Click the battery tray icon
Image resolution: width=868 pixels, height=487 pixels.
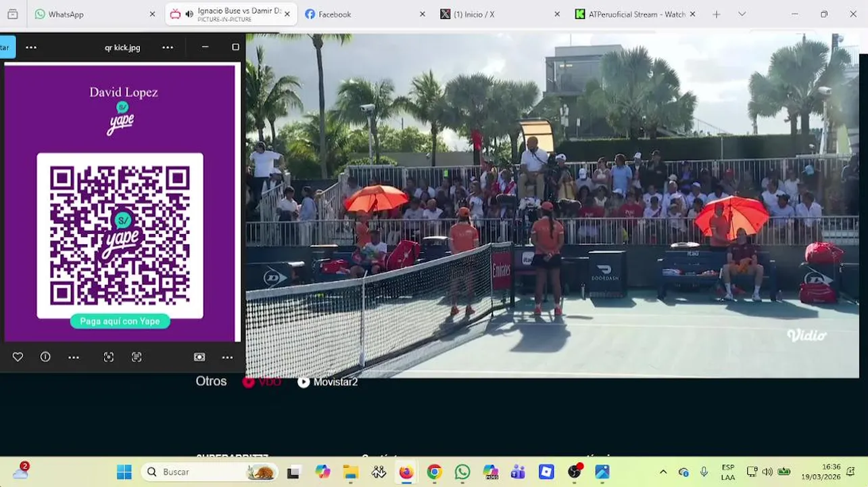tap(784, 472)
